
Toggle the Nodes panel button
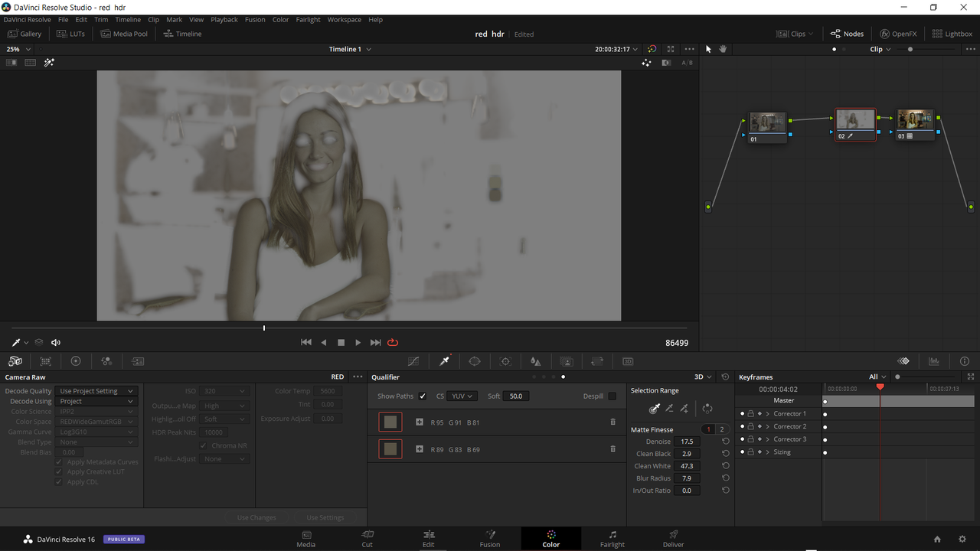pyautogui.click(x=848, y=34)
